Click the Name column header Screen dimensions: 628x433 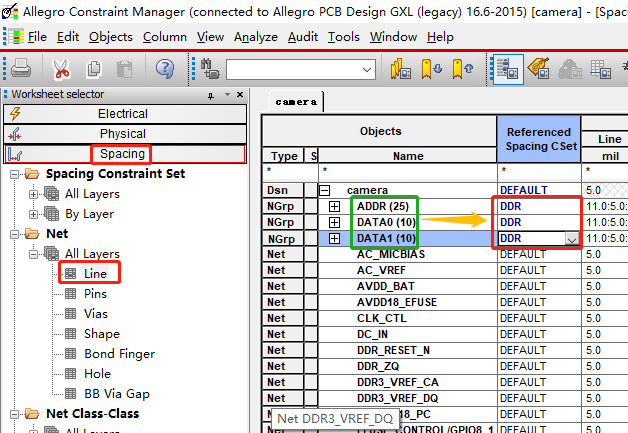(x=408, y=156)
